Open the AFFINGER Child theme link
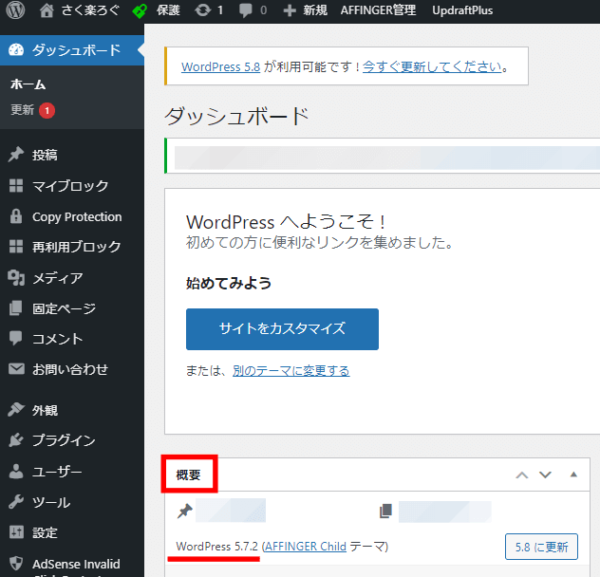Viewport: 600px width, 577px height. click(x=305, y=546)
